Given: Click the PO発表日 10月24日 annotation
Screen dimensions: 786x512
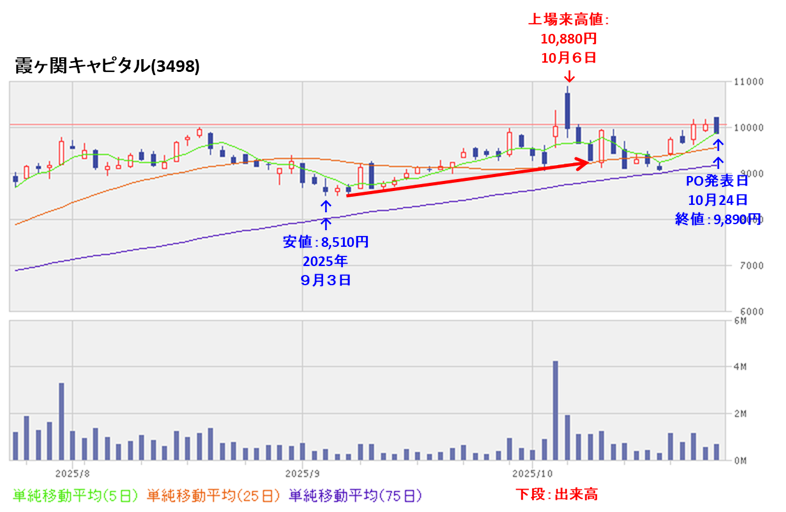Looking at the screenshot, I should [x=716, y=191].
